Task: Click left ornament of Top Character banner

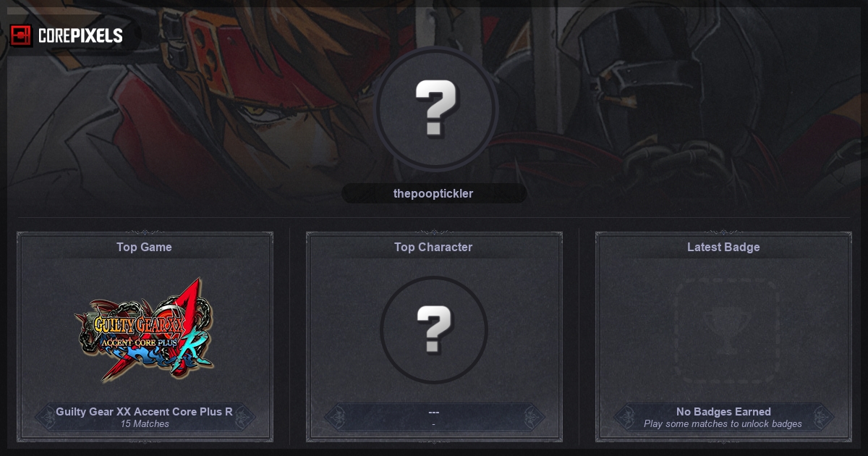Action: click(x=336, y=417)
